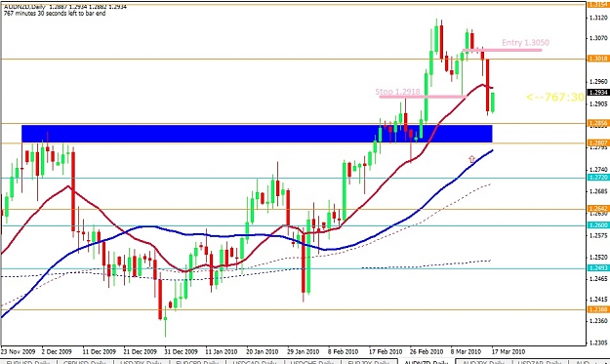Click the orange 1.2642 level label
Screen dimensions: 610x364
597,209
